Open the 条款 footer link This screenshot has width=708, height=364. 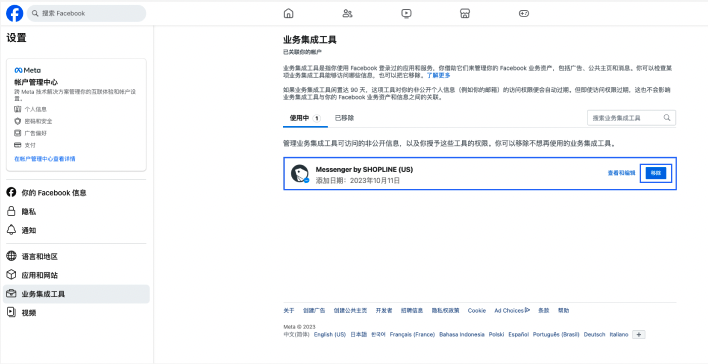(x=544, y=311)
